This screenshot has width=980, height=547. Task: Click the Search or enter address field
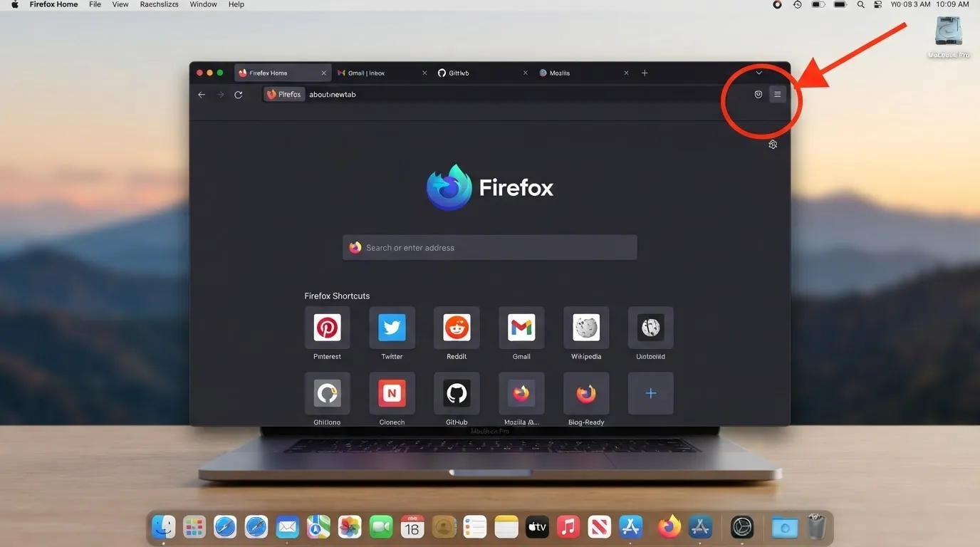coord(490,248)
